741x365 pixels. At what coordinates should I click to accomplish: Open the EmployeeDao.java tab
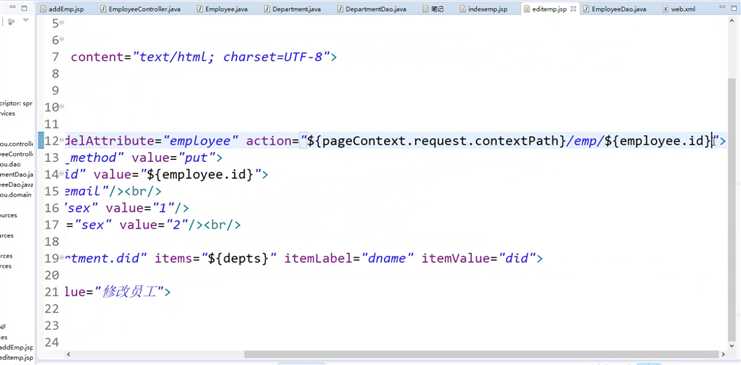[614, 9]
